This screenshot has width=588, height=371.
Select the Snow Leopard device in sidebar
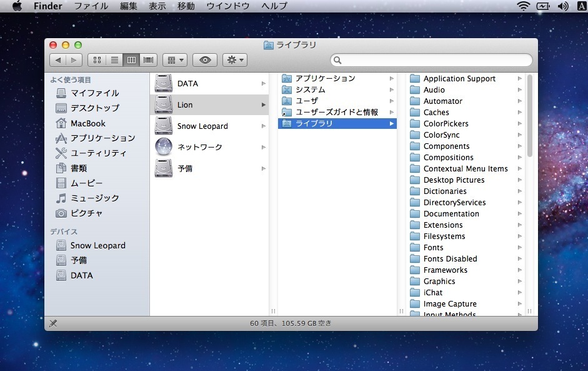[97, 245]
